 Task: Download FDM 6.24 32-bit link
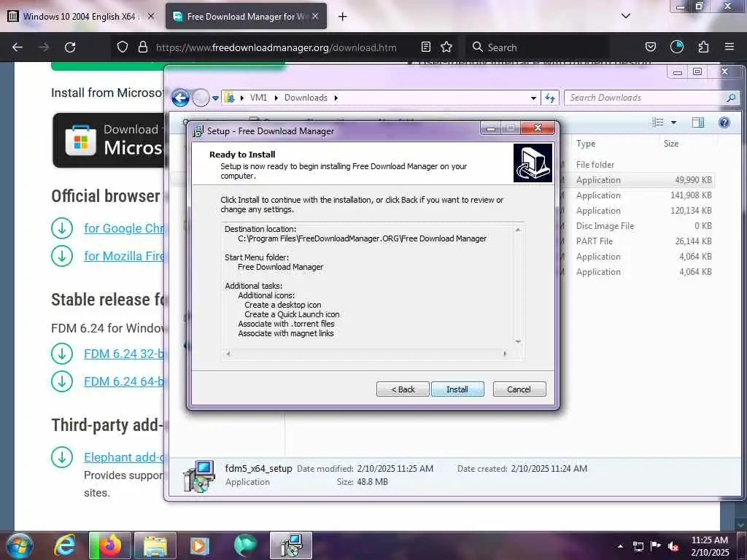(x=124, y=354)
